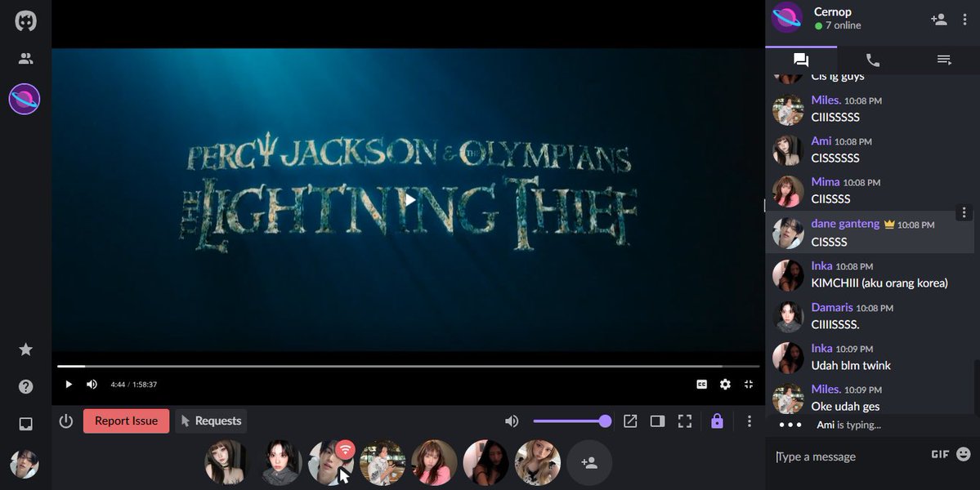Click username Ami in chat
Image resolution: width=980 pixels, height=490 pixels.
point(821,141)
